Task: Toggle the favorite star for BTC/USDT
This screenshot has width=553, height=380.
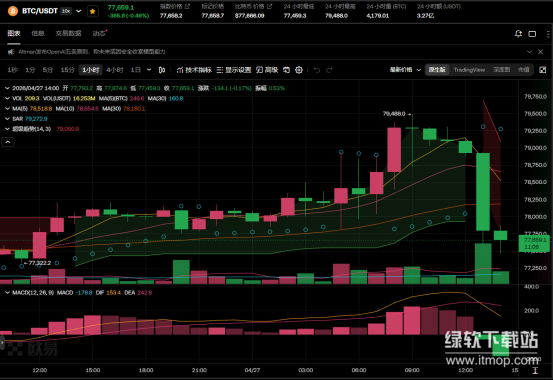Action: 92,11
